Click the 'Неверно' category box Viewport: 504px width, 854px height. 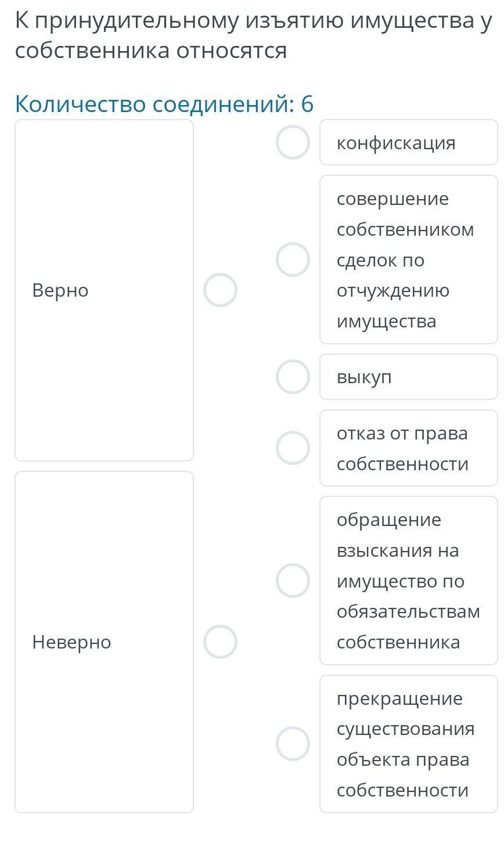pos(104,642)
